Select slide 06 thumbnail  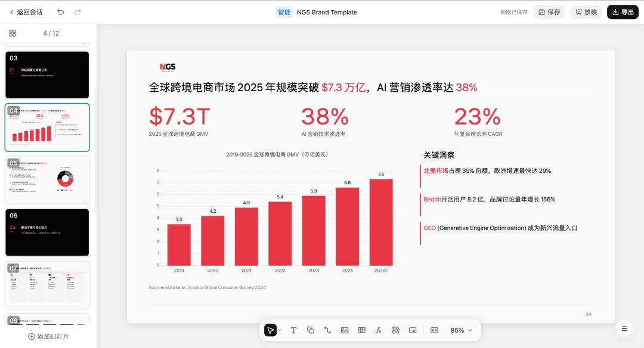[x=47, y=232]
